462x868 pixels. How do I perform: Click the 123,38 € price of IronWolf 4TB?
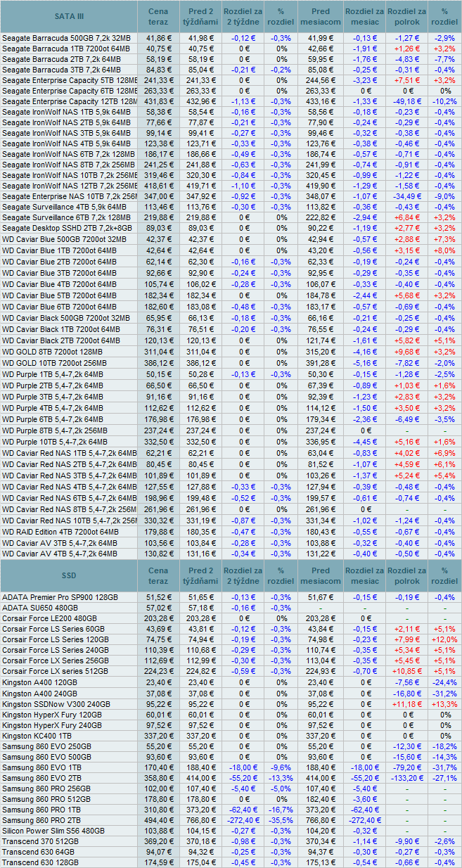158,144
